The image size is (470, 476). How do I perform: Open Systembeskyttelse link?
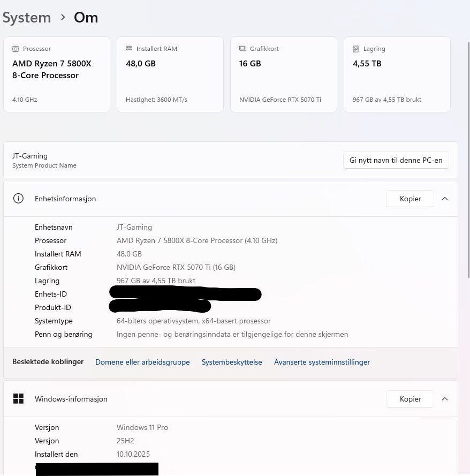tap(232, 362)
